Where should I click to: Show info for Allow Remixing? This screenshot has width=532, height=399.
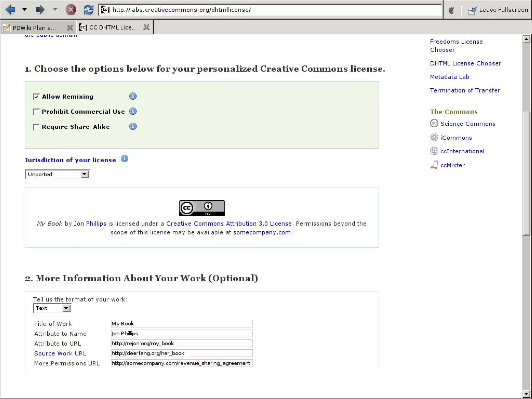(133, 96)
